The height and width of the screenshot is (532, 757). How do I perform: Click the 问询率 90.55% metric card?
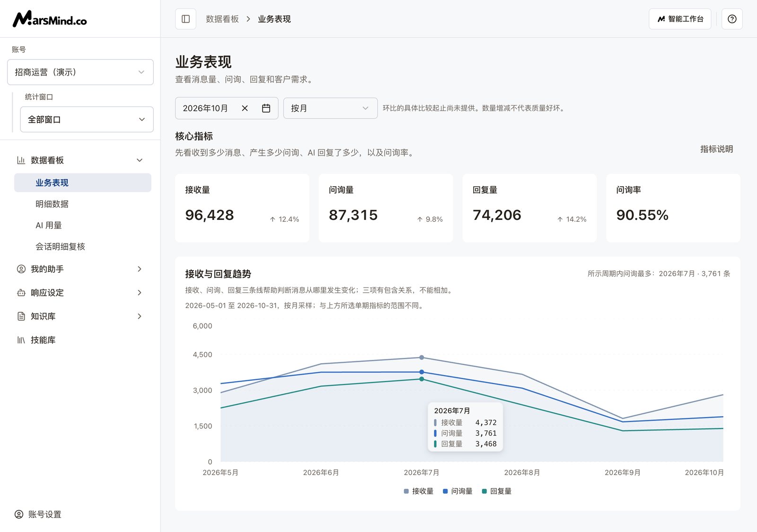pyautogui.click(x=673, y=208)
